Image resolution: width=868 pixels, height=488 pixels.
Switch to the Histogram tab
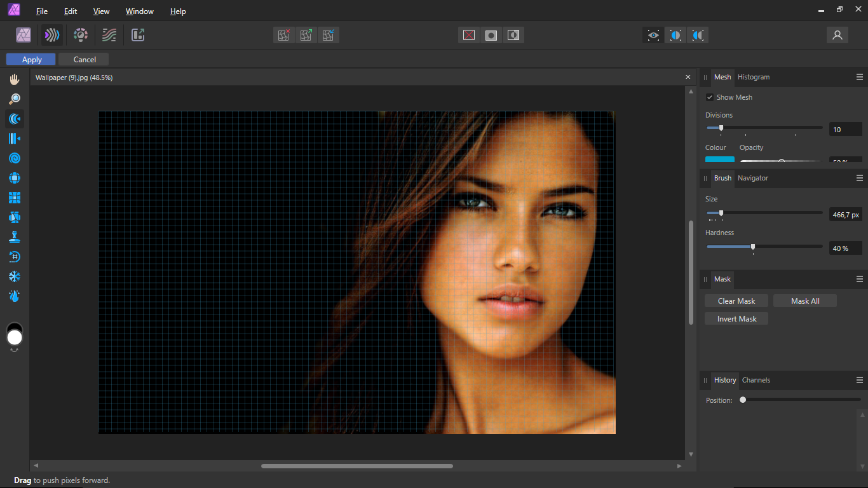point(754,77)
